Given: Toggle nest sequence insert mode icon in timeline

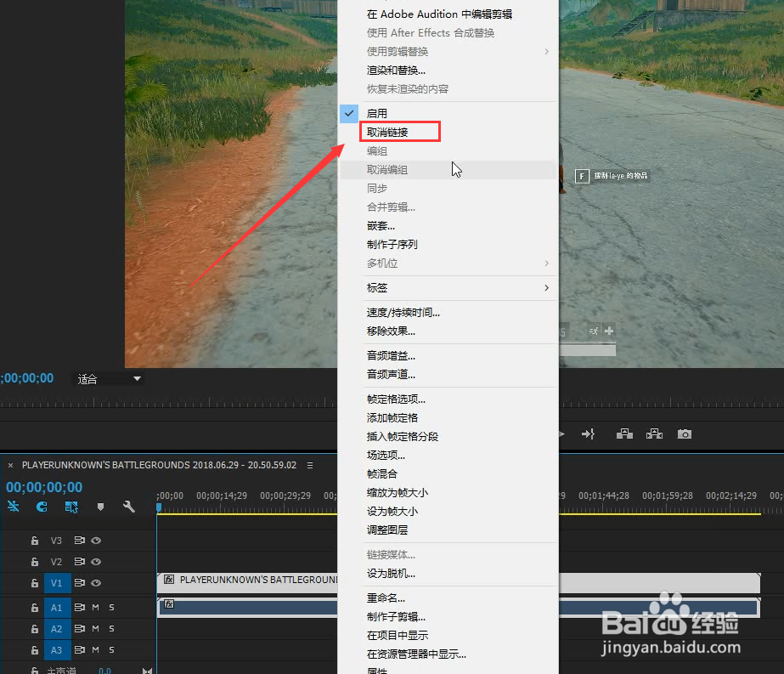Looking at the screenshot, I should [x=14, y=507].
